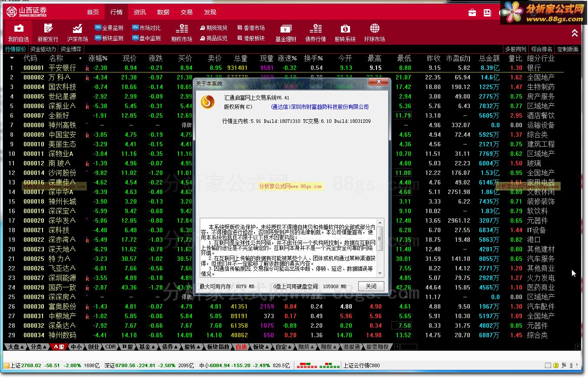The height and width of the screenshot is (378, 588).
Task: Open 定制版面 layout
Action: pos(568,49)
